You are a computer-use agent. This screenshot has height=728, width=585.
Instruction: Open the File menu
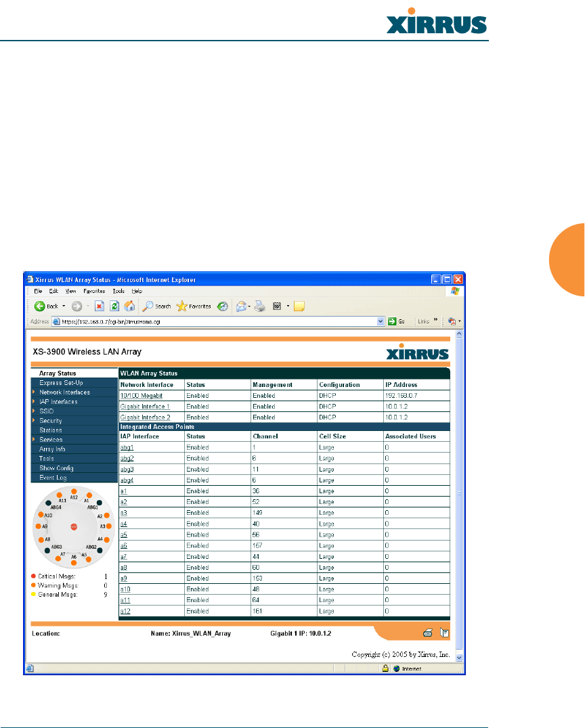click(38, 291)
